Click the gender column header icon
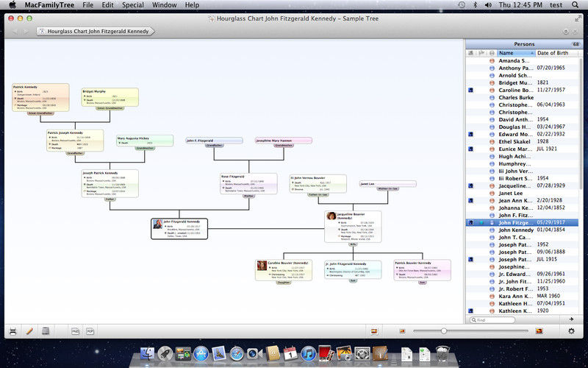 pos(492,53)
